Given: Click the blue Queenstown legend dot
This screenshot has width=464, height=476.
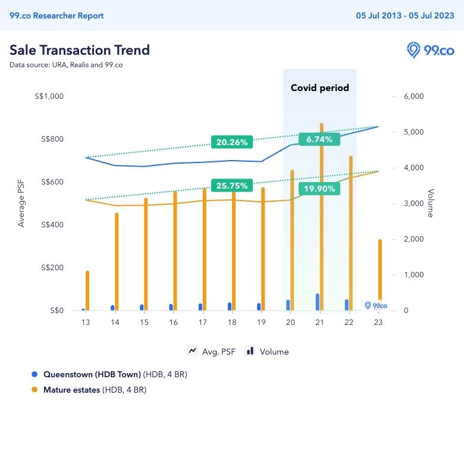Looking at the screenshot, I should point(35,374).
